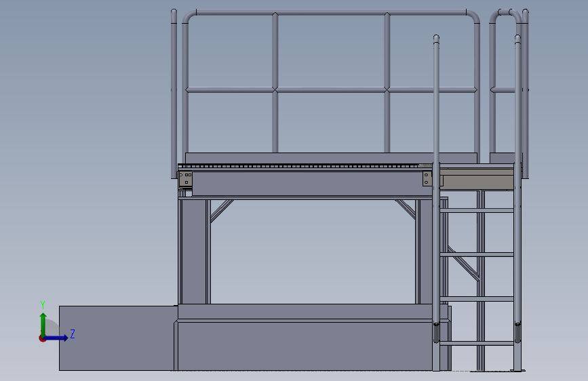Select the diagonal brace behind the ladder
Viewport: 588px width, 381px height.
463,264
